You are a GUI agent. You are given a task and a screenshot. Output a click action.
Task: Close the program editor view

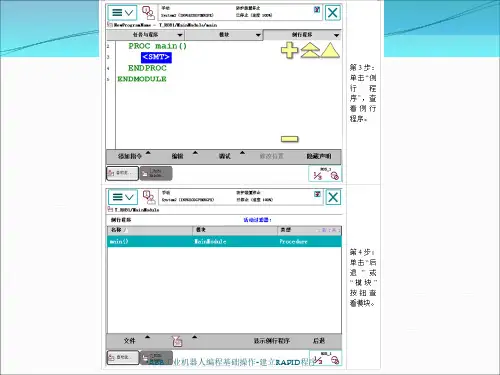(332, 13)
